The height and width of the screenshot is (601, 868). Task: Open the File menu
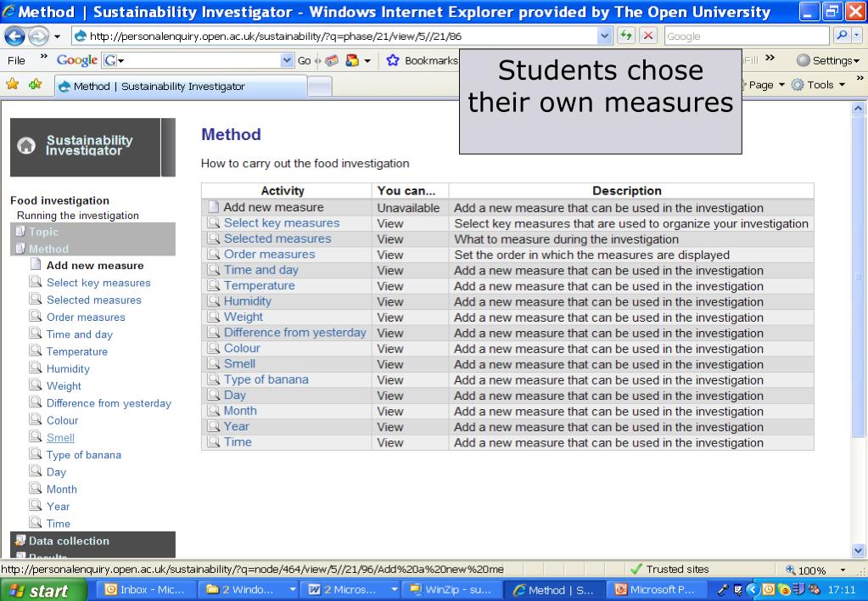16,60
